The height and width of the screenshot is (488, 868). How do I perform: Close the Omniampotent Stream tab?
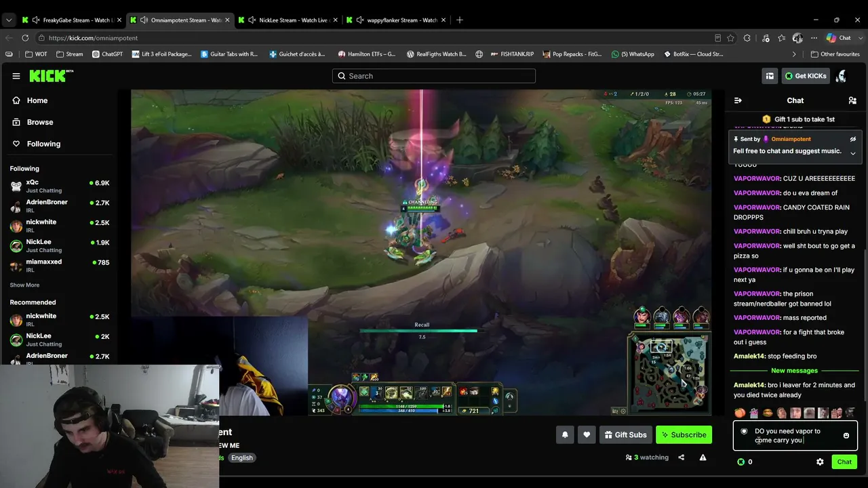tap(226, 20)
